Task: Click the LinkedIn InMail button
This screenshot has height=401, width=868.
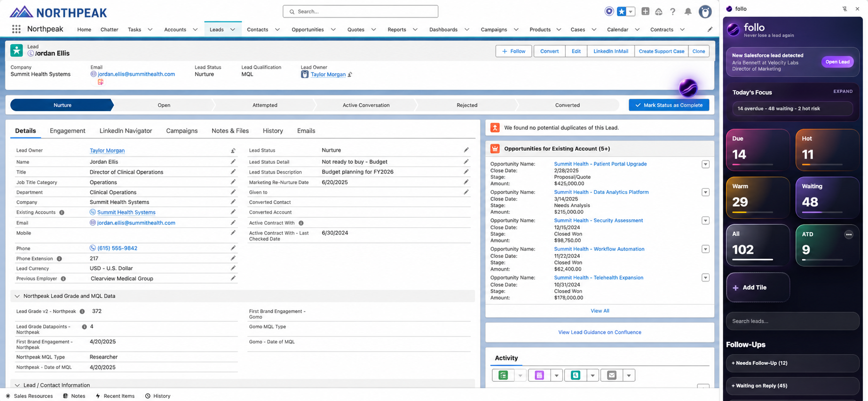Action: tap(610, 51)
